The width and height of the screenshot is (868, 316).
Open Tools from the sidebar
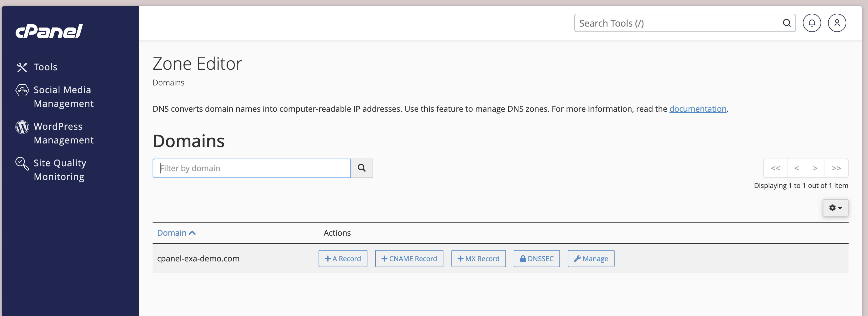coord(45,67)
